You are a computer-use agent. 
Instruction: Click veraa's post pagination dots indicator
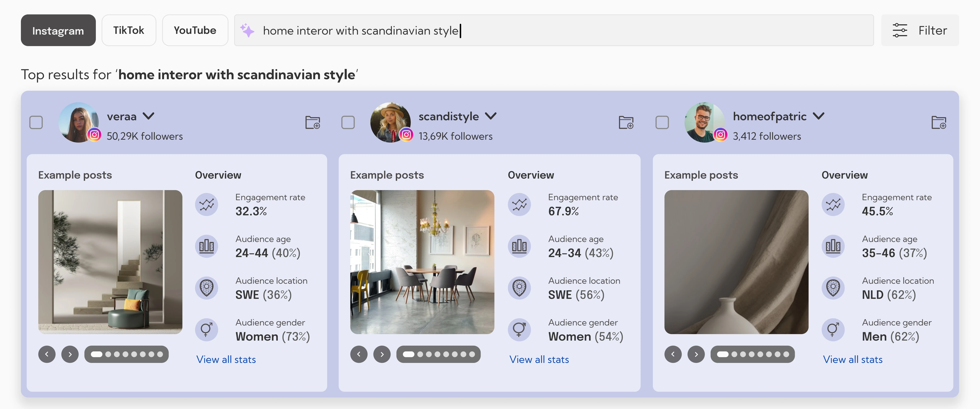(127, 354)
